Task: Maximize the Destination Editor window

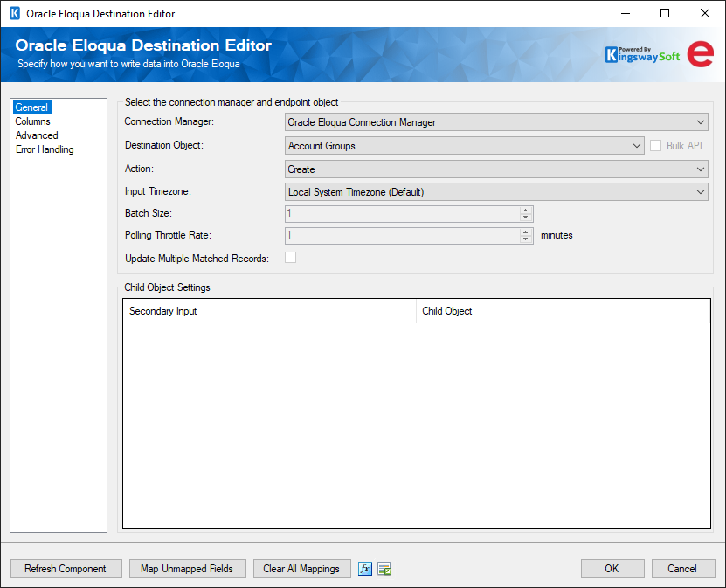Action: (x=665, y=13)
